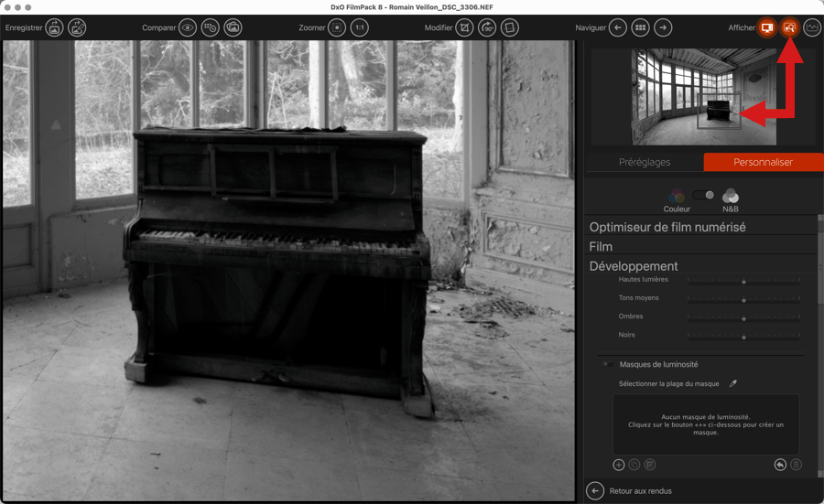Open the image grid browser in Naviguer
Screen dimensions: 824x504
640,27
